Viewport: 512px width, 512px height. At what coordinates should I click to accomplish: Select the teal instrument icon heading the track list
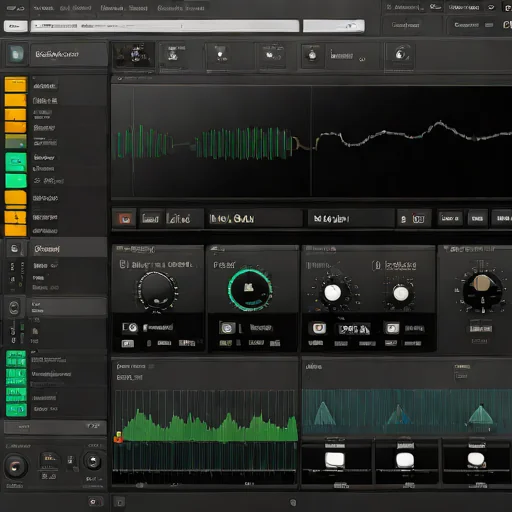point(16,54)
